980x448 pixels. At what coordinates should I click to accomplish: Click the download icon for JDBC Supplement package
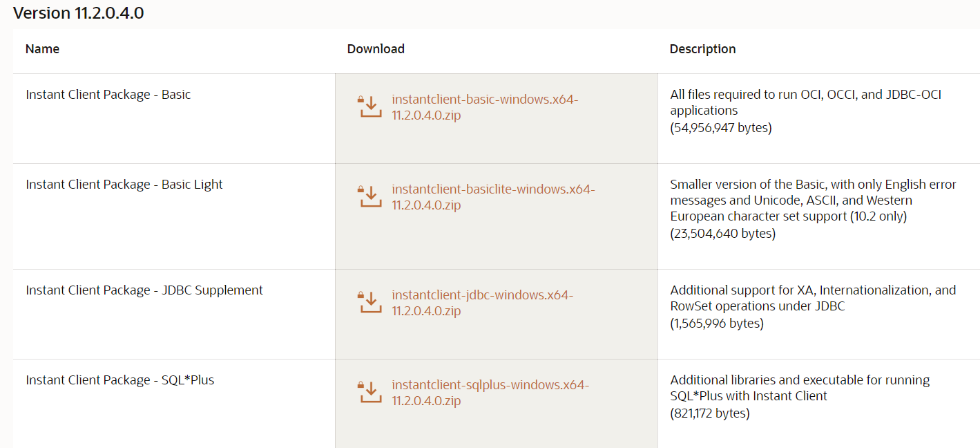click(x=370, y=302)
